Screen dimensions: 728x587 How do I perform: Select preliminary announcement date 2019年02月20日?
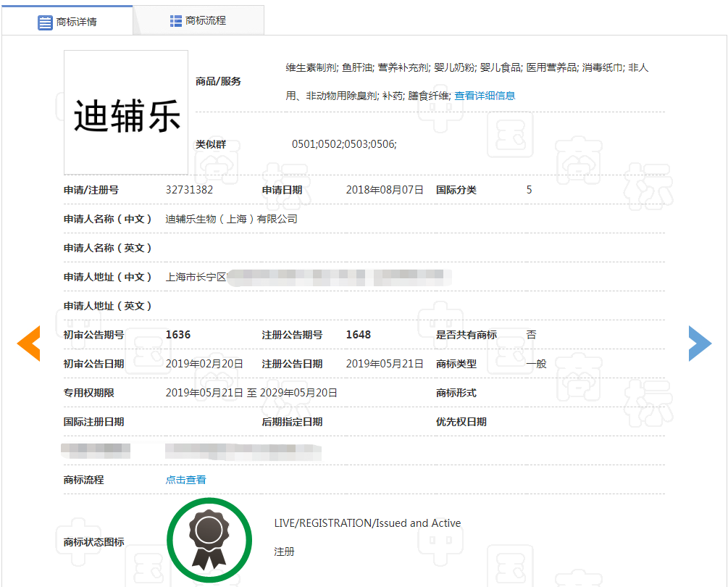tap(204, 364)
